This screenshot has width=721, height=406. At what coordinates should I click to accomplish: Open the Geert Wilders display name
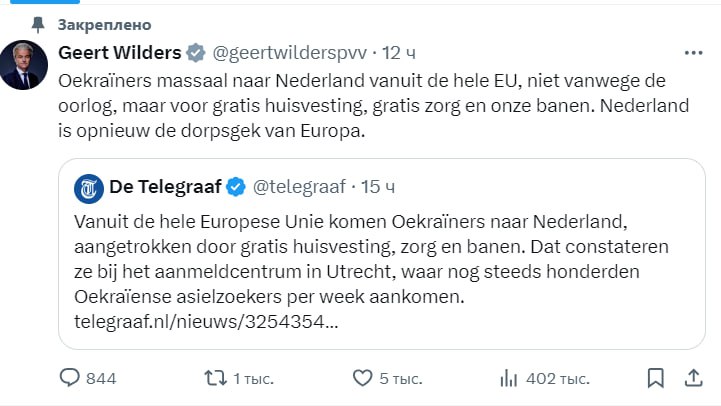pos(120,52)
